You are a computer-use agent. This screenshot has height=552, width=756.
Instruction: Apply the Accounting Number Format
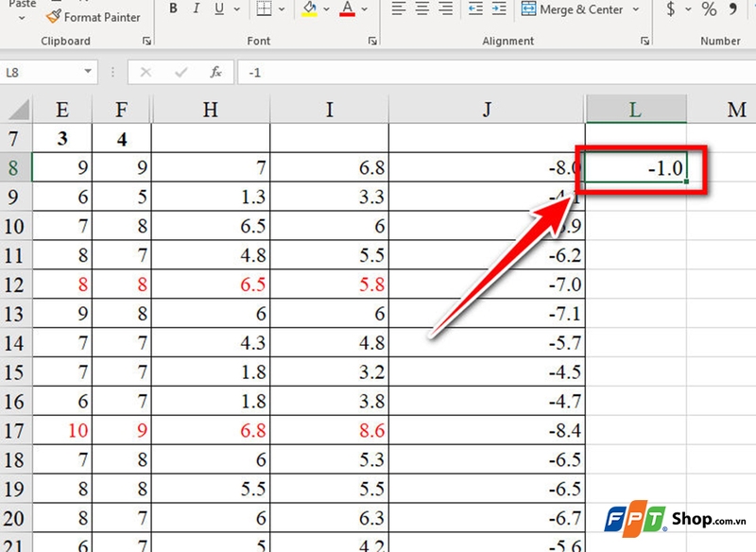[672, 9]
